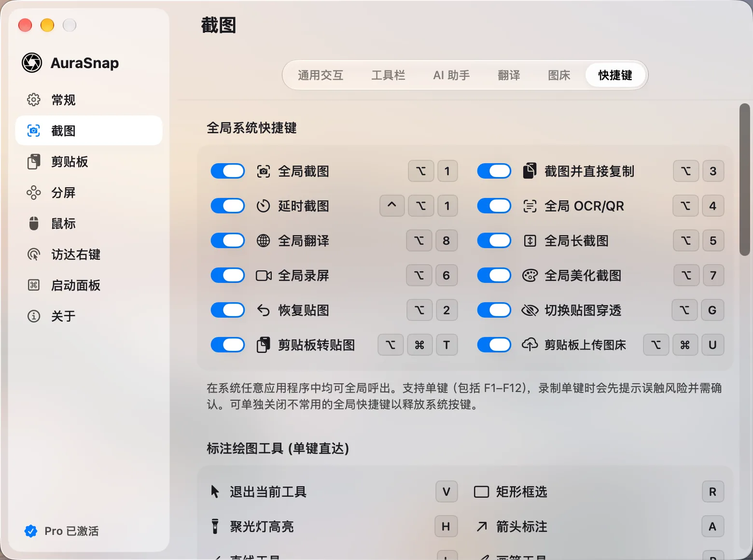Click the AuraSnap aperture logo icon
The image size is (753, 560).
tap(32, 63)
